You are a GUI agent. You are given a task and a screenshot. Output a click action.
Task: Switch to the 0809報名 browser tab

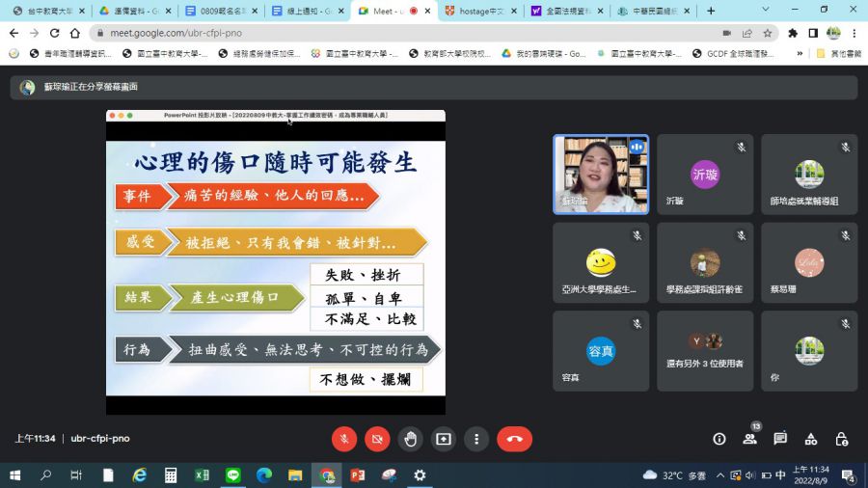point(215,11)
